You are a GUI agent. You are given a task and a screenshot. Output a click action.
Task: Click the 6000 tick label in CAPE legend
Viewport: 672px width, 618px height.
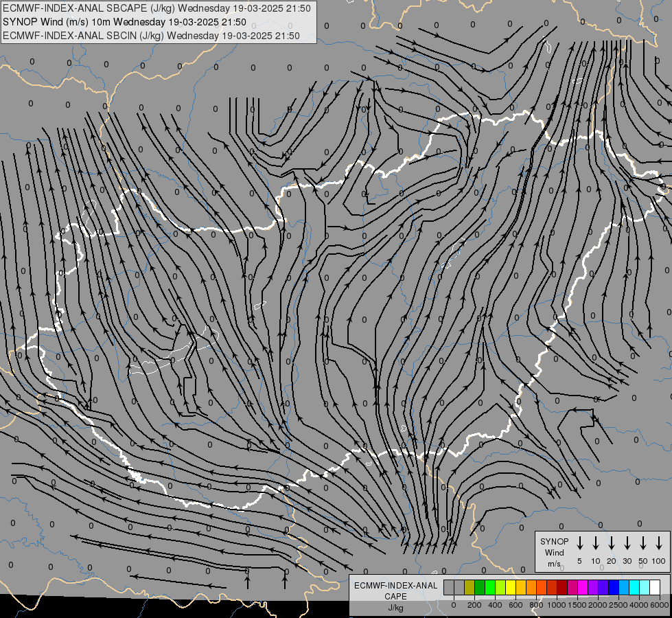pos(660,605)
